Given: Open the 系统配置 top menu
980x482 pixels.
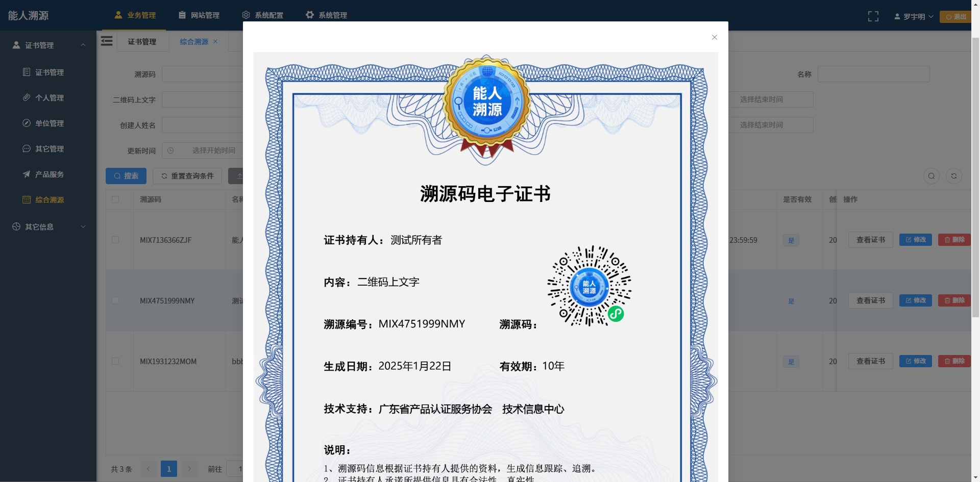Looking at the screenshot, I should pyautogui.click(x=262, y=15).
